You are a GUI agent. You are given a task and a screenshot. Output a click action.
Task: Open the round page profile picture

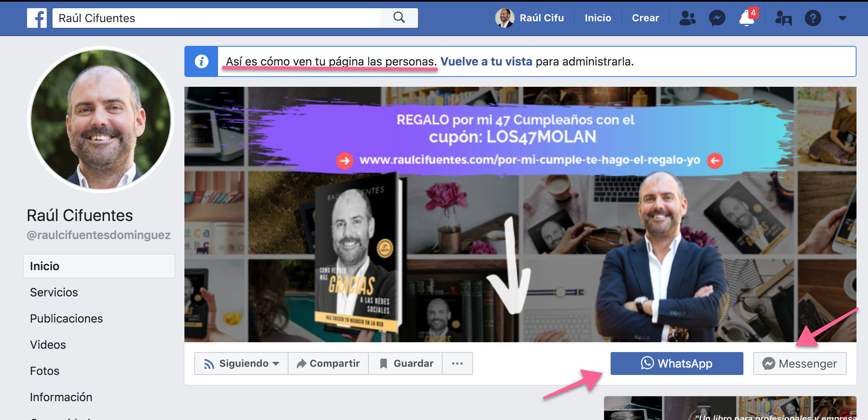pos(101,119)
